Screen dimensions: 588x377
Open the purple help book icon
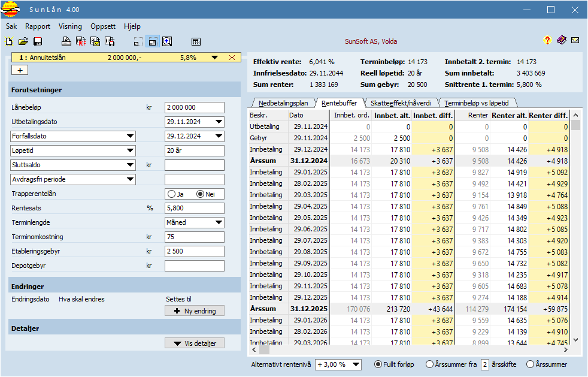[561, 41]
